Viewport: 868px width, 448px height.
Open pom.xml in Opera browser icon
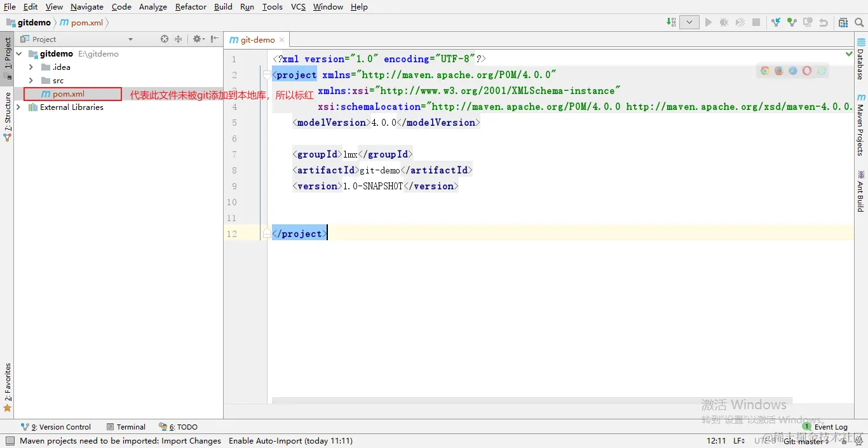tap(807, 71)
